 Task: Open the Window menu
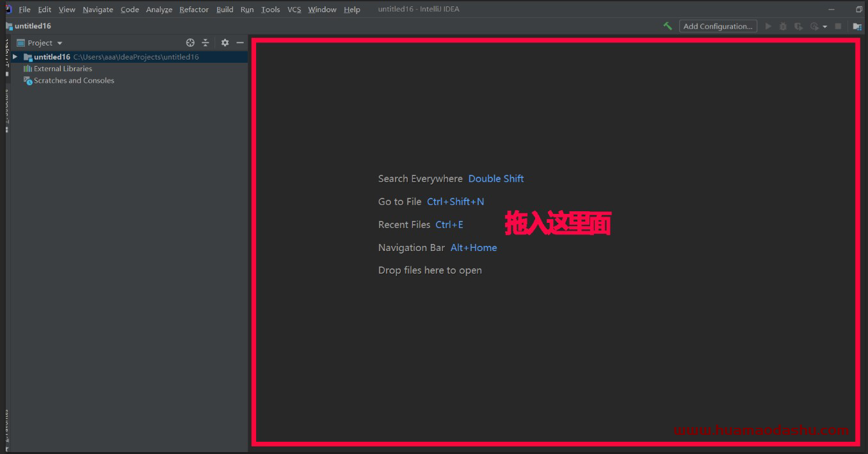click(x=322, y=10)
